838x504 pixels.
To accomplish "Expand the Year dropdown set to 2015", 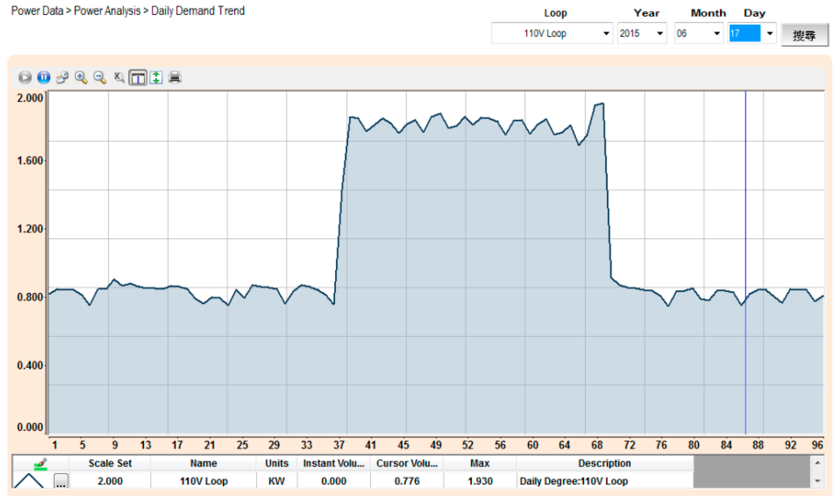I will 660,33.
